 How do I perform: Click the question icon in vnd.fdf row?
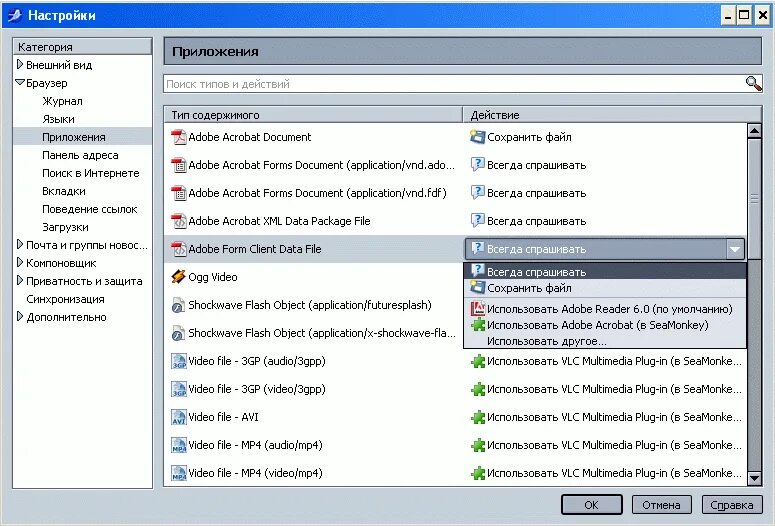(x=477, y=193)
